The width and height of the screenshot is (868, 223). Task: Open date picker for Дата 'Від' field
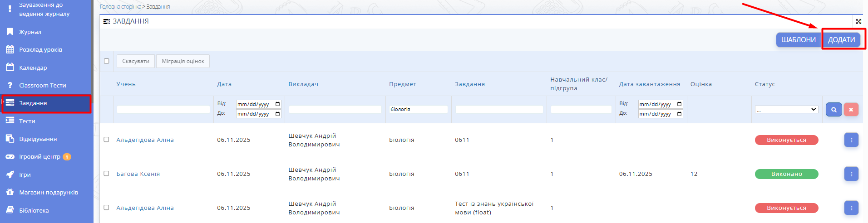point(278,104)
